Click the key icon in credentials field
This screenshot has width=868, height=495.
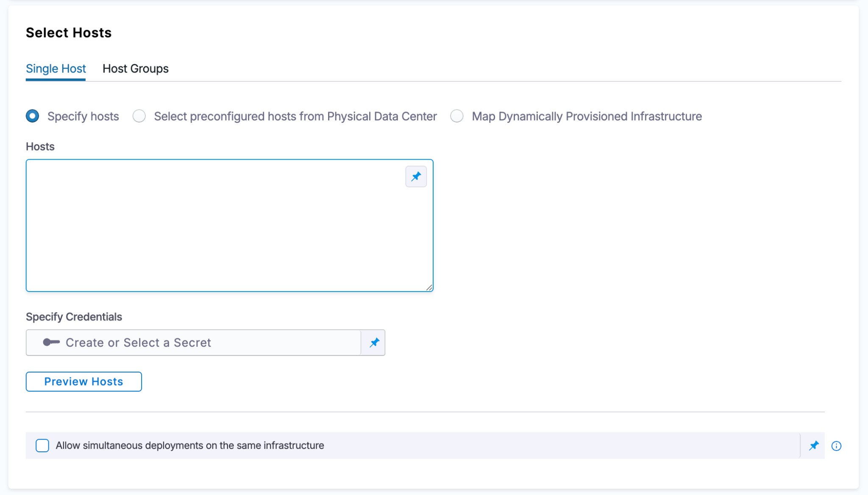(51, 342)
